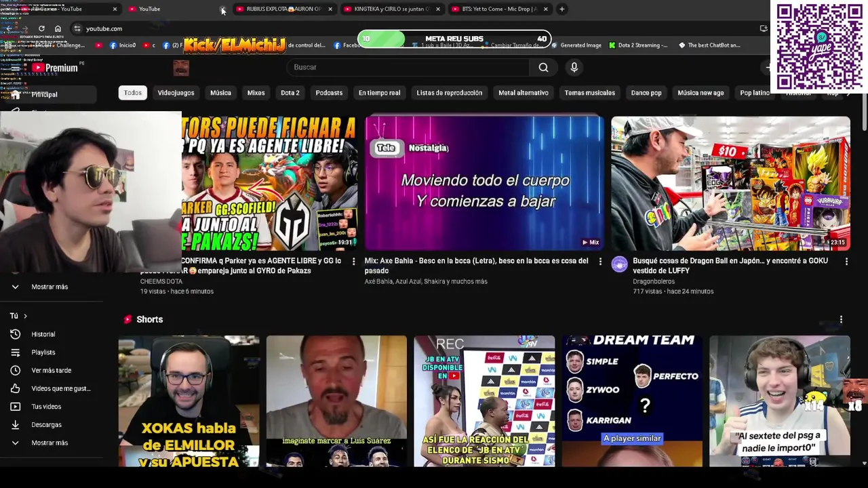This screenshot has width=868, height=488.
Task: Click the Dragonboleros channel avatar
Action: (x=619, y=265)
